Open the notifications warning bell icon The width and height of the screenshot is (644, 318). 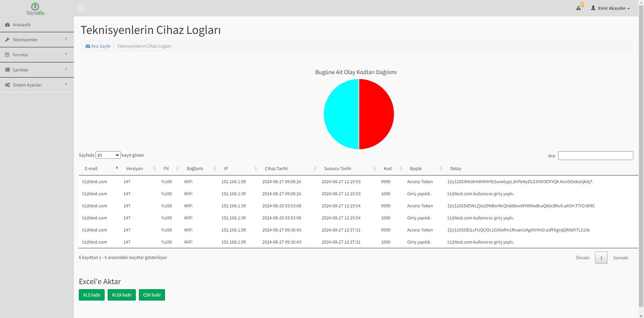pyautogui.click(x=579, y=8)
